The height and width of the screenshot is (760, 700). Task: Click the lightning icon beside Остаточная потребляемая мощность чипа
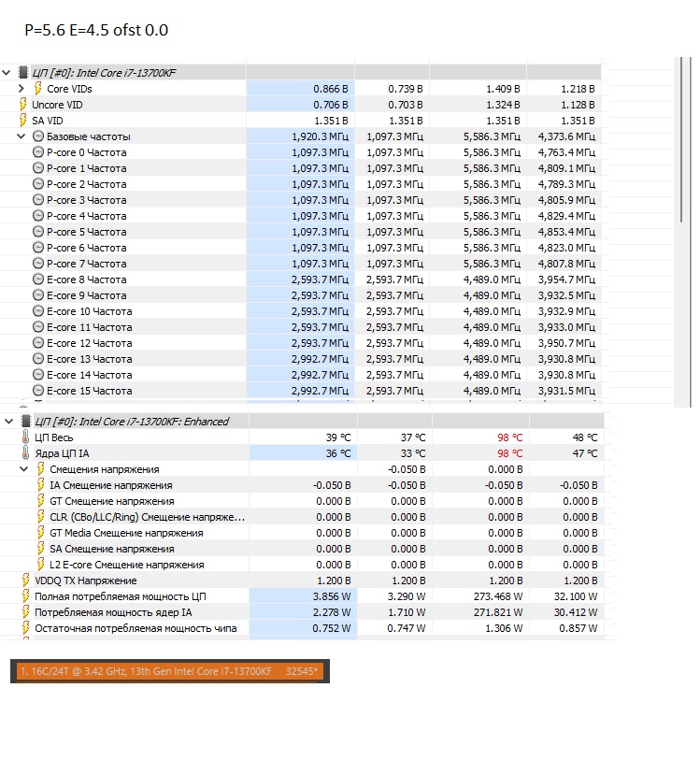coord(25,627)
